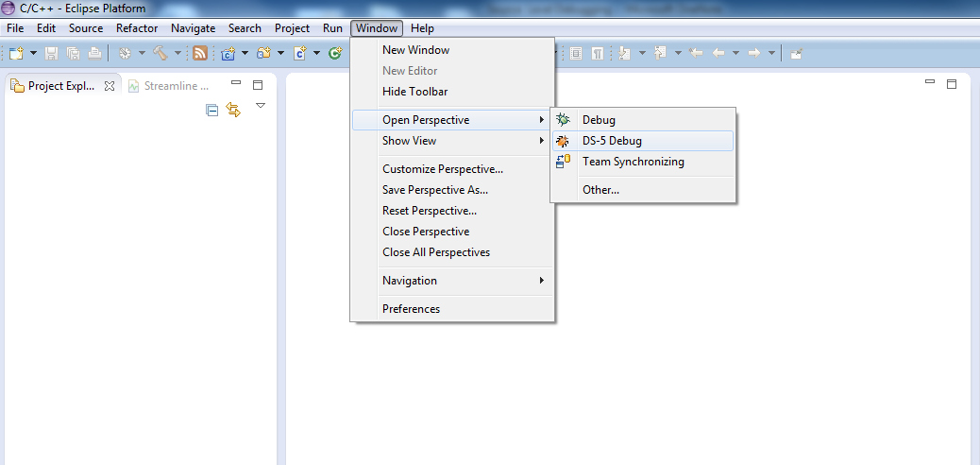
Task: Click the New wizard toolbar icon
Action: point(16,53)
